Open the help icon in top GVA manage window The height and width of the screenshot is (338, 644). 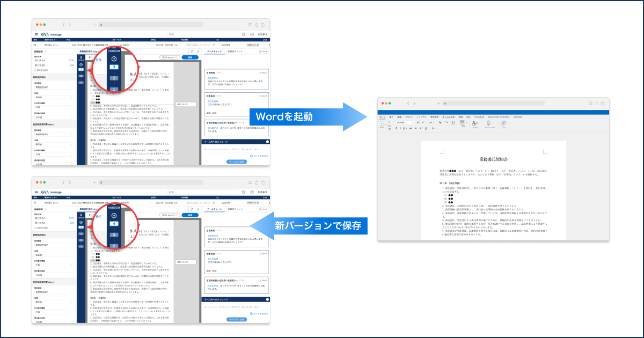point(252,34)
